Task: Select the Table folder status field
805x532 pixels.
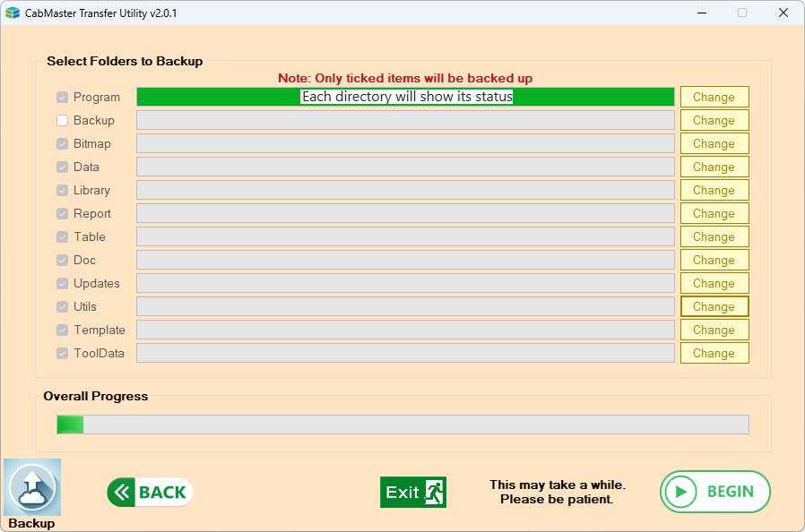Action: (x=404, y=236)
